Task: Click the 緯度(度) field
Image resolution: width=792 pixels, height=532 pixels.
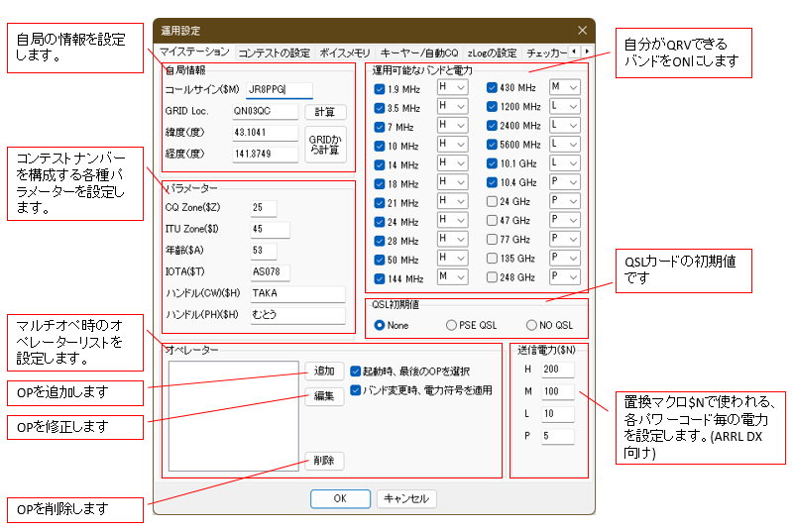Action: [x=265, y=133]
